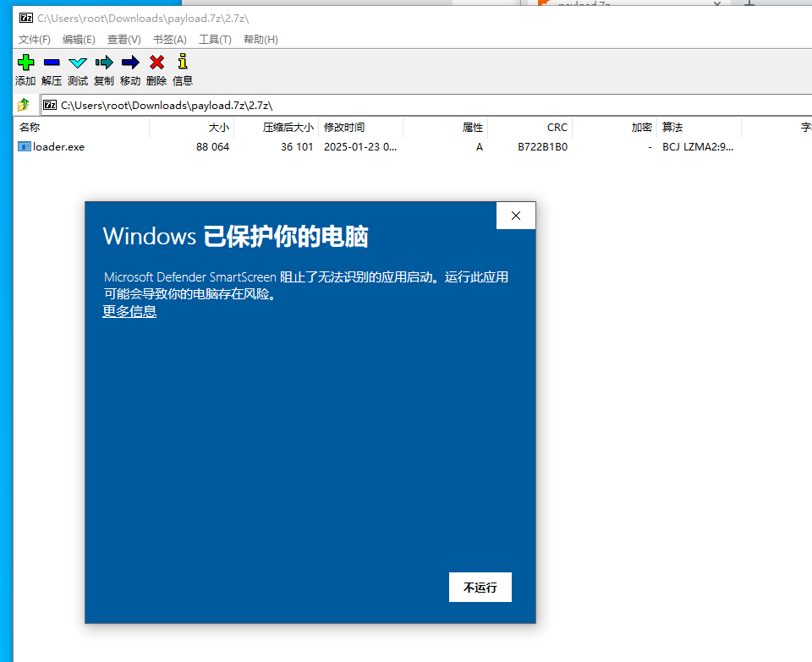812x662 pixels.
Task: Click the 不运行 button
Action: 480,588
